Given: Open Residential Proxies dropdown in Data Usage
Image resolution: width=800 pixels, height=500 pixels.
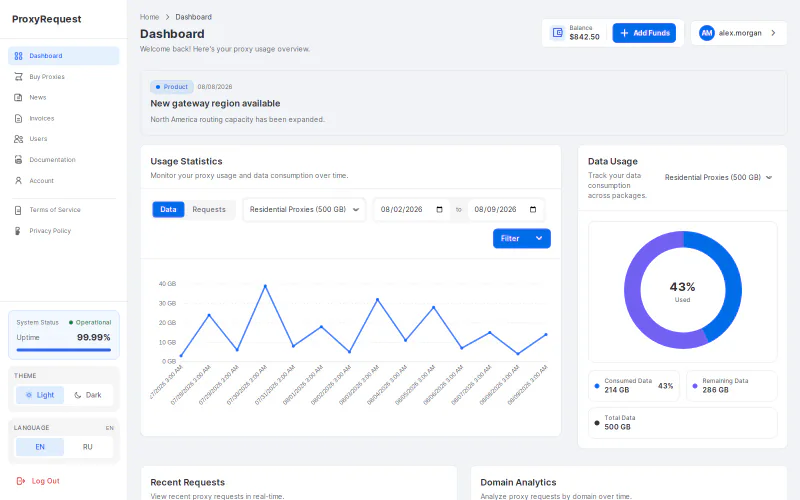Looking at the screenshot, I should click(x=718, y=178).
